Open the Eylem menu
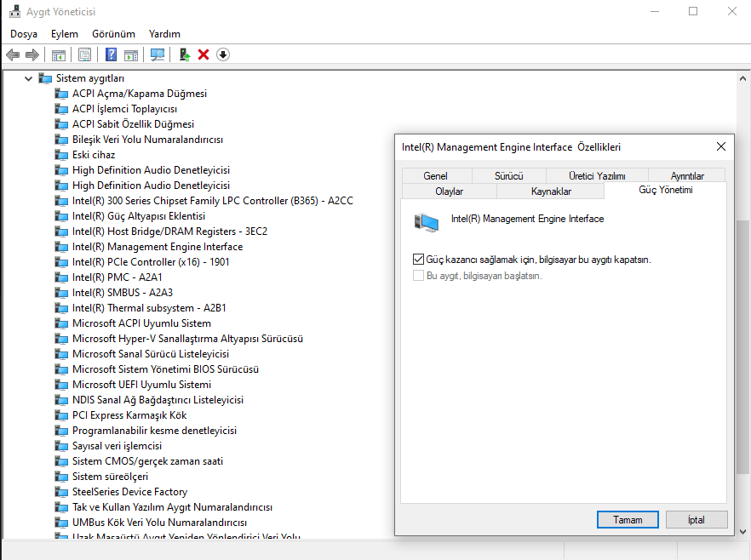The image size is (751, 560). pos(65,34)
